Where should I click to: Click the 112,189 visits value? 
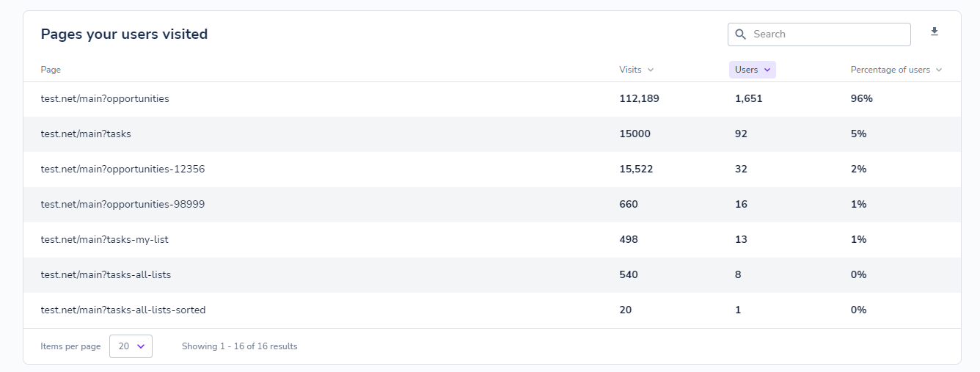639,98
